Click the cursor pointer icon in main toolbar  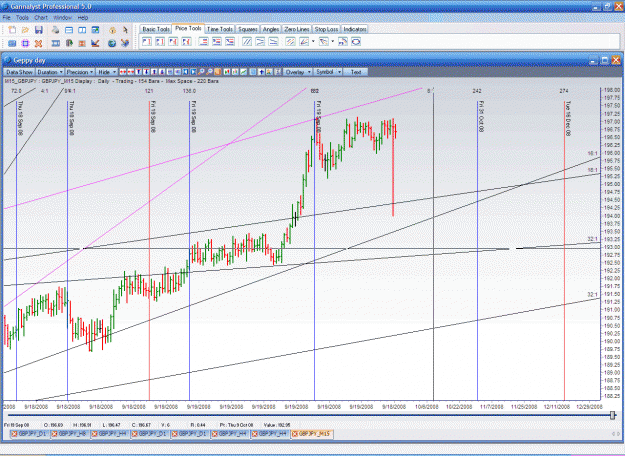click(x=125, y=30)
